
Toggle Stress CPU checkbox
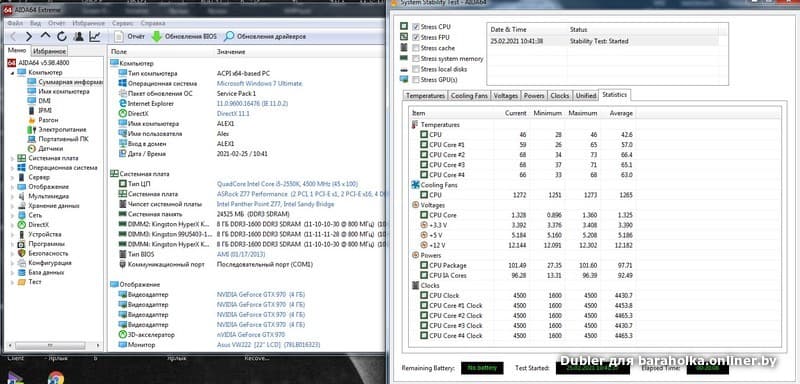click(x=416, y=27)
